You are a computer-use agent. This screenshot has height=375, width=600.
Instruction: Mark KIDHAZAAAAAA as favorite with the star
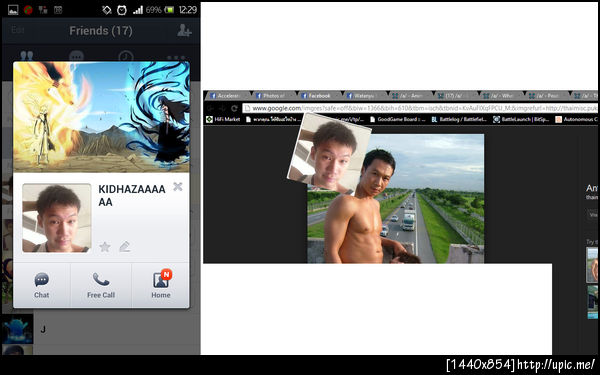[105, 247]
